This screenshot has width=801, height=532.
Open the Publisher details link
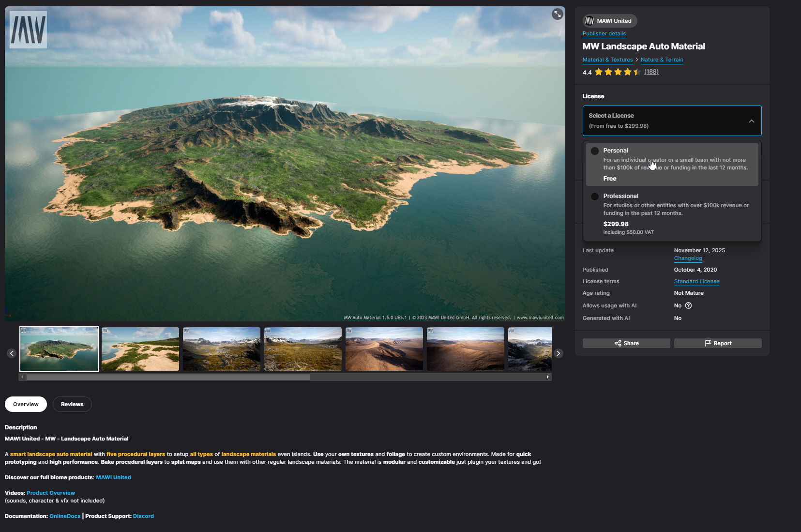[604, 33]
